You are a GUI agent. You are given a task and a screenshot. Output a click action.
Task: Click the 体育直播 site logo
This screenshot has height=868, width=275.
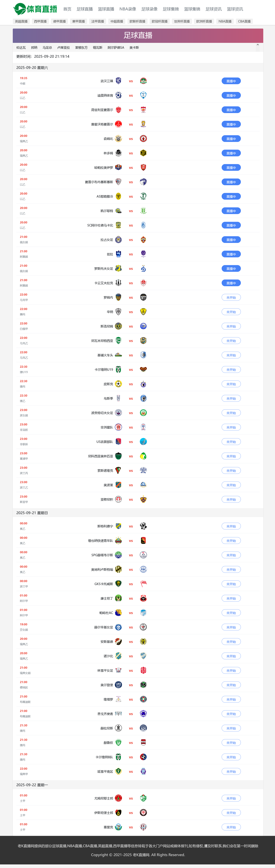click(35, 9)
